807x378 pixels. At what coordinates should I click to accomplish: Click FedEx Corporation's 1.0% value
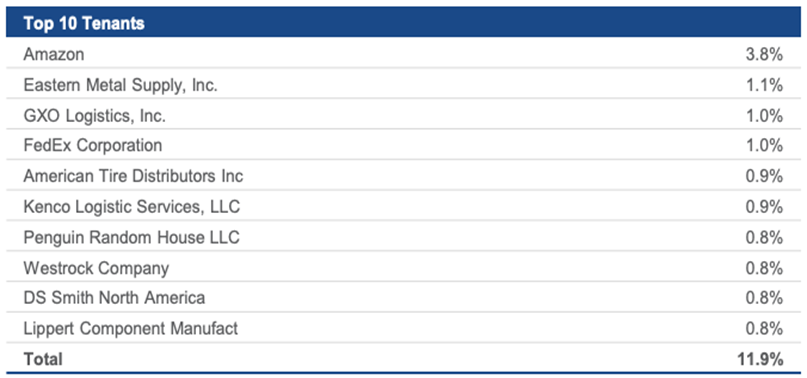tap(764, 145)
